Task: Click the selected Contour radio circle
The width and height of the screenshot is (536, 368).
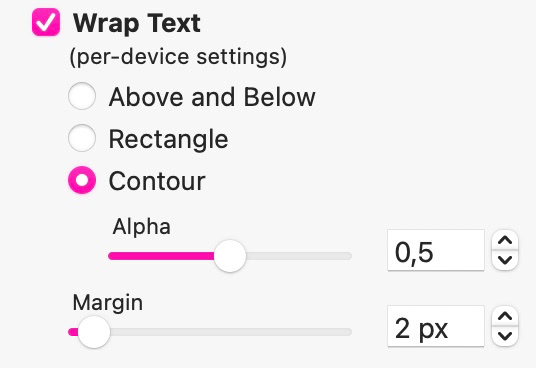Action: (82, 180)
